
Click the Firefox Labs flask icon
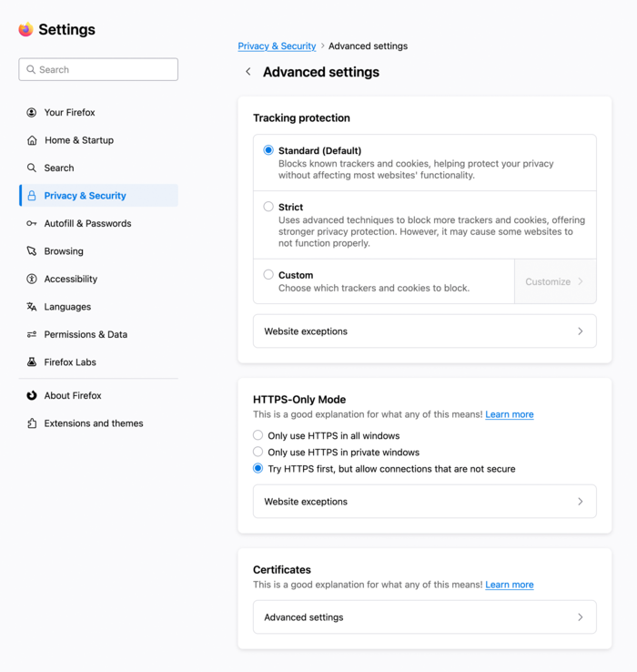coord(32,362)
